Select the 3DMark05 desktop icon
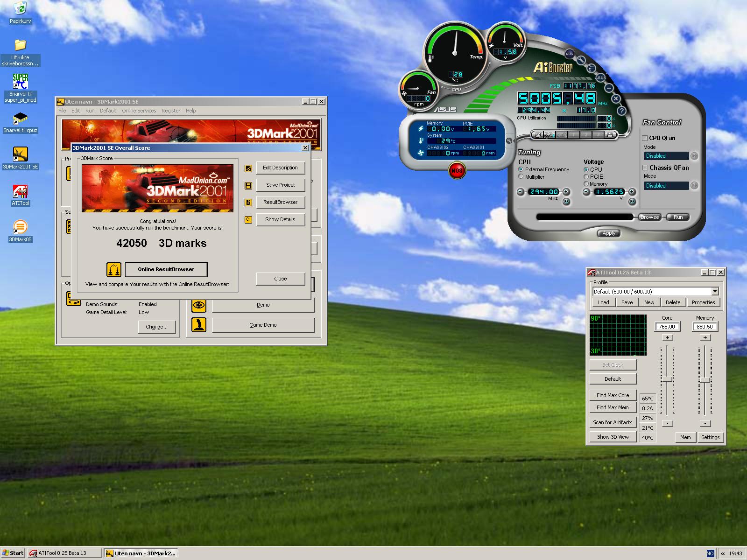Screen dimensions: 747x560 click(x=21, y=227)
